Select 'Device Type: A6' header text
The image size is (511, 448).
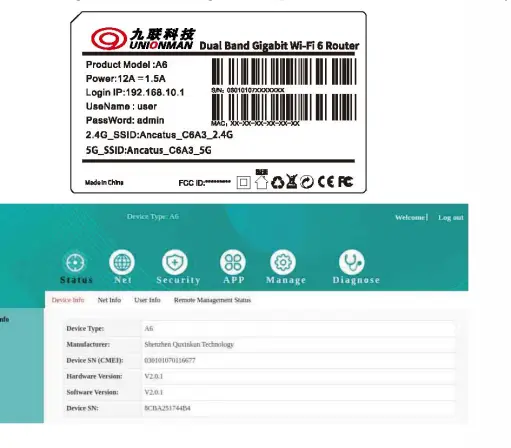pyautogui.click(x=153, y=217)
